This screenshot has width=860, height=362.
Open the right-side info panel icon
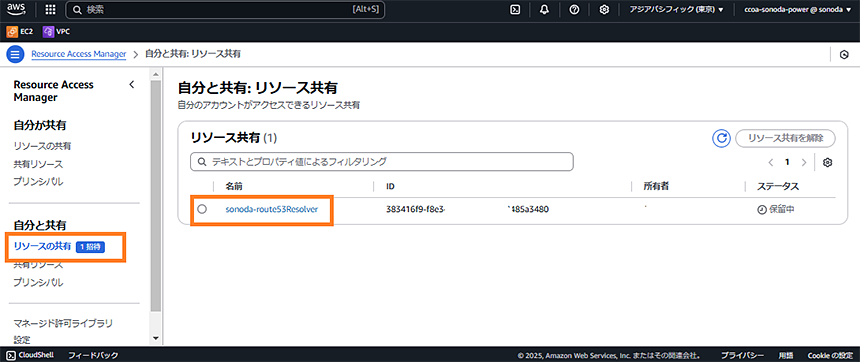(845, 54)
